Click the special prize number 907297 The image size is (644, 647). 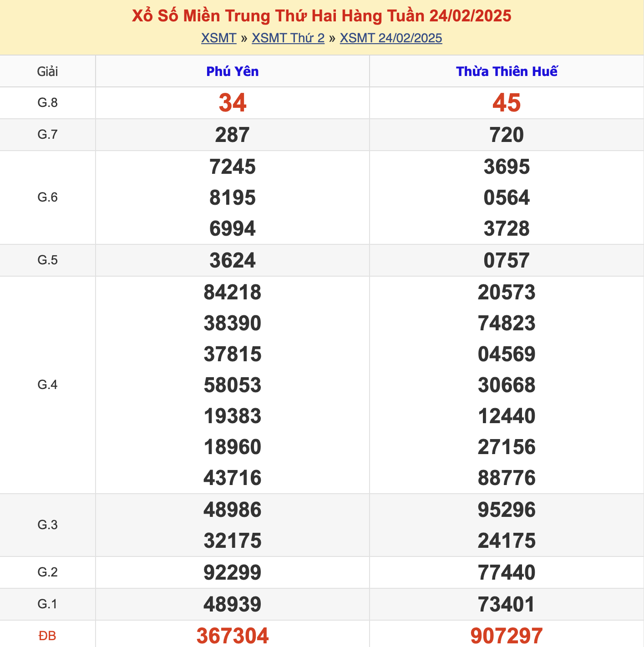(x=507, y=636)
